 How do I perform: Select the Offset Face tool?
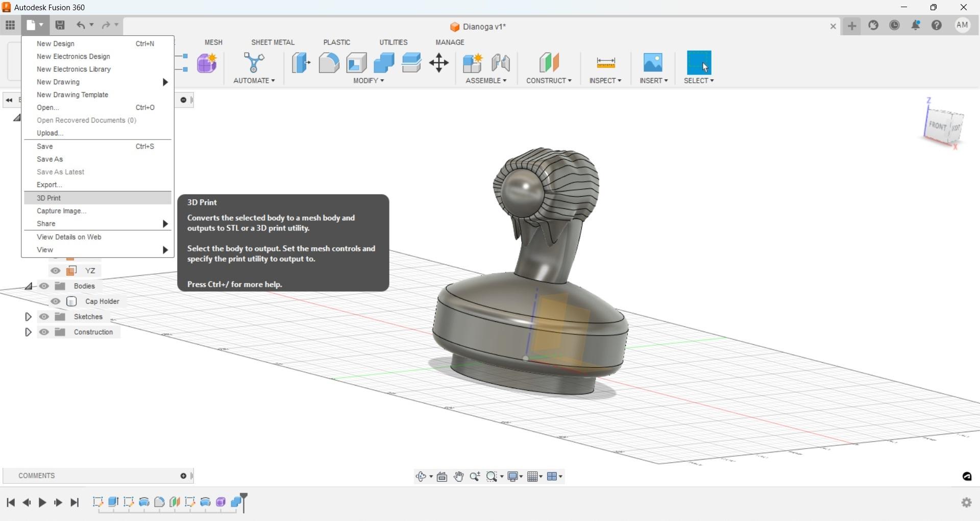[411, 63]
